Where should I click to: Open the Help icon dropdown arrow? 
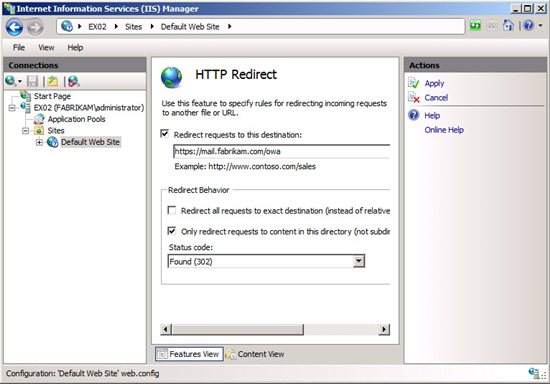540,26
